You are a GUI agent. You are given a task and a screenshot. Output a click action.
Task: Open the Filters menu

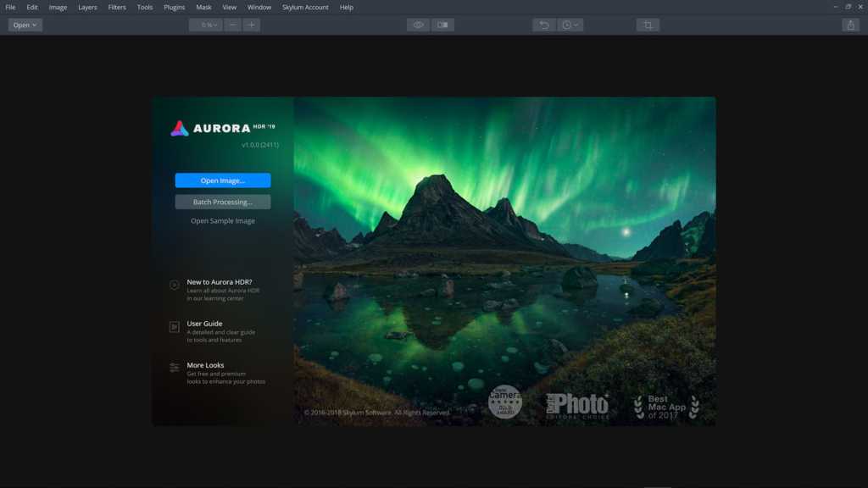click(117, 7)
